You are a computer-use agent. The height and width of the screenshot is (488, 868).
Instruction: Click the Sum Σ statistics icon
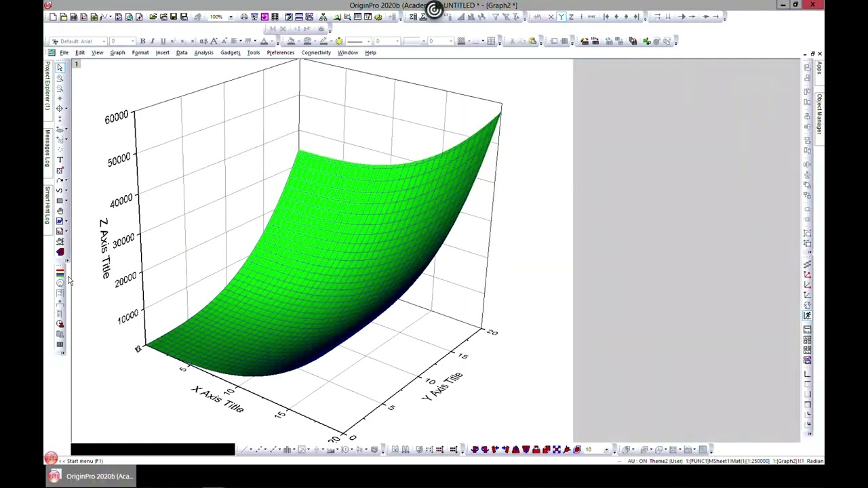[412, 17]
